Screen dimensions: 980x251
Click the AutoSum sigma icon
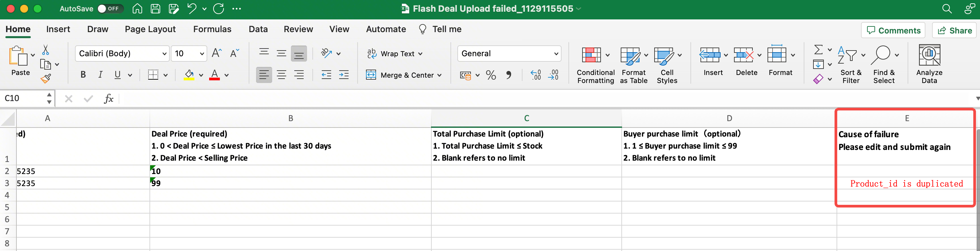point(818,50)
